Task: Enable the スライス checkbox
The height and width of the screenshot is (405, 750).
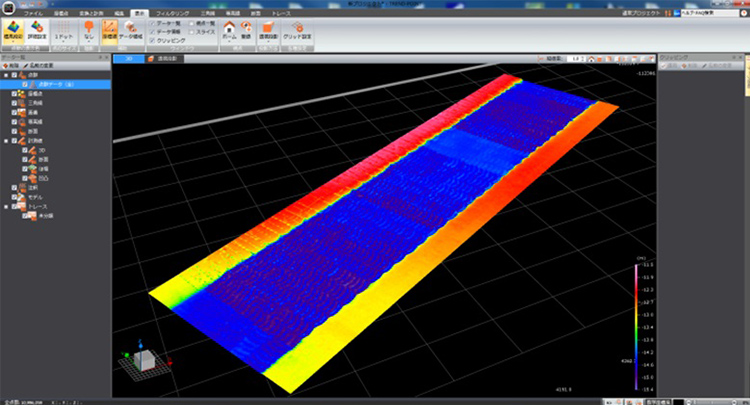Action: point(191,32)
